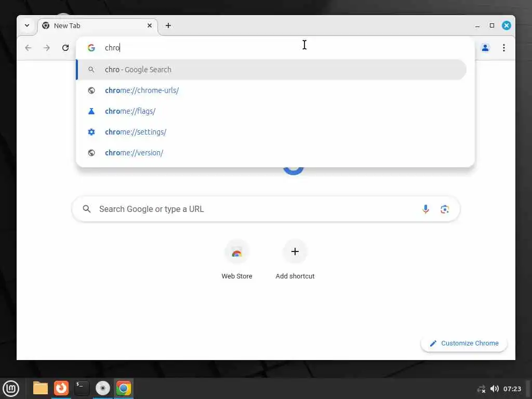Go back with the back arrow
Screen dimensions: 532x399
coord(28,48)
